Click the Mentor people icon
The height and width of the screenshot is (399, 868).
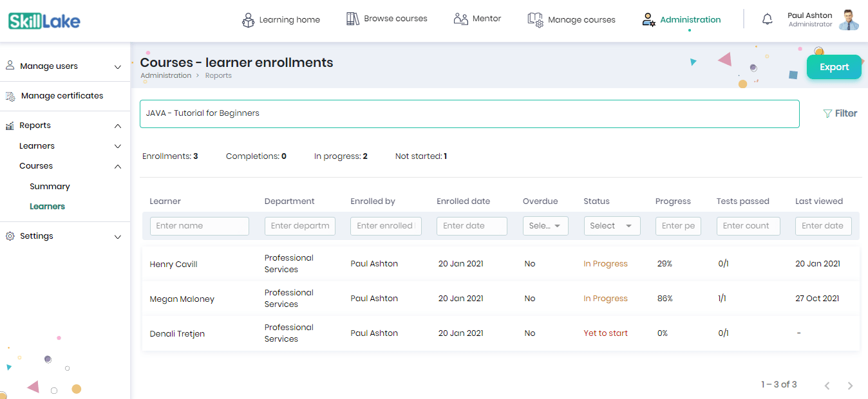[x=460, y=19]
